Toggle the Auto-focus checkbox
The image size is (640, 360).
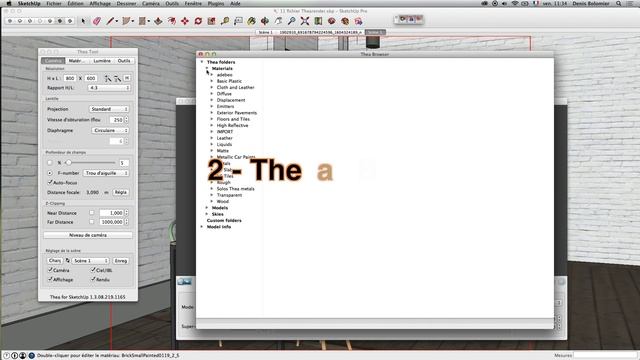50,182
